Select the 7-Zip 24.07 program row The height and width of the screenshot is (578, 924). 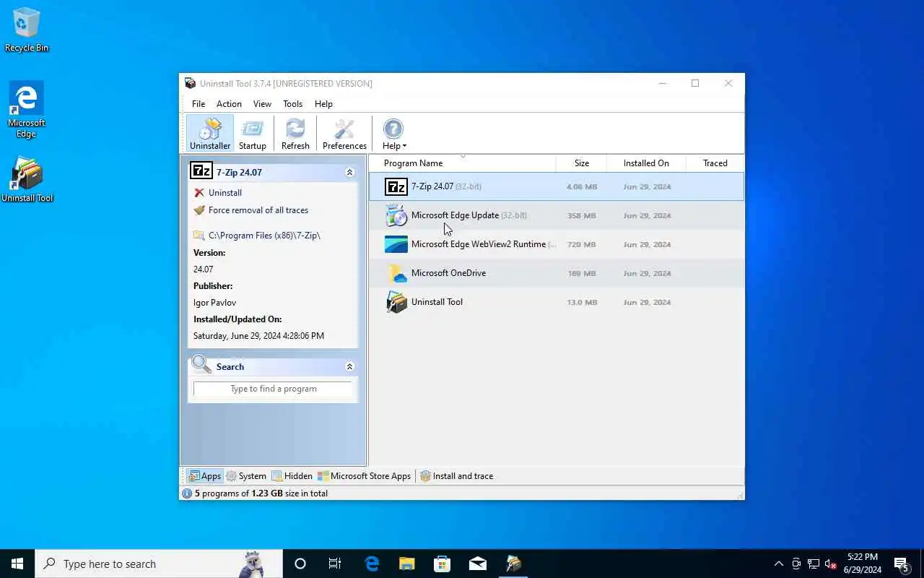click(x=557, y=186)
